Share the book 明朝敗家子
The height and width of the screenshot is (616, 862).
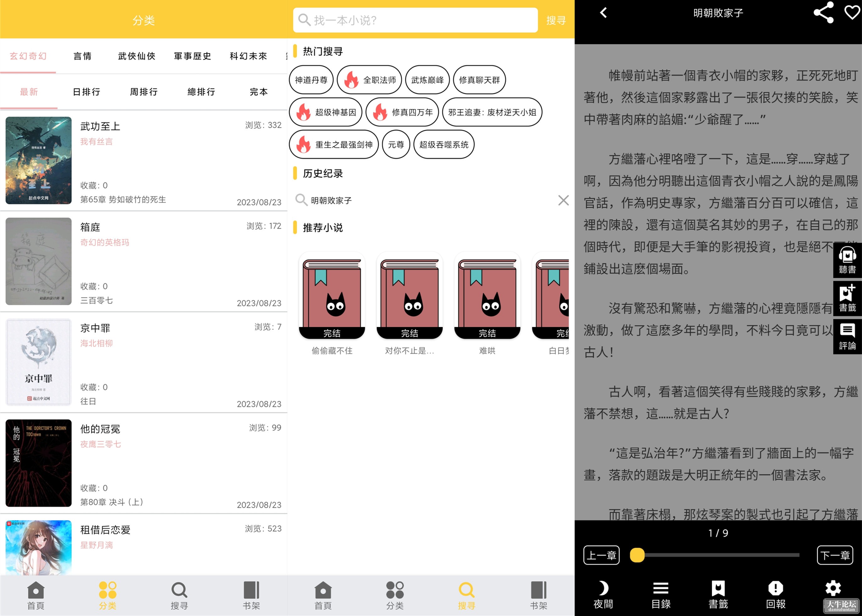[x=823, y=13]
